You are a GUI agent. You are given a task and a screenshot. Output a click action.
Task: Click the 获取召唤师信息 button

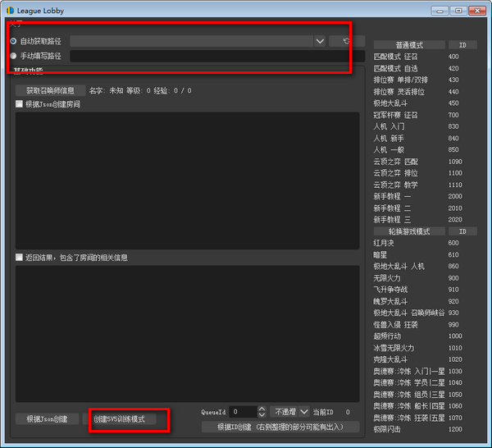click(x=51, y=90)
